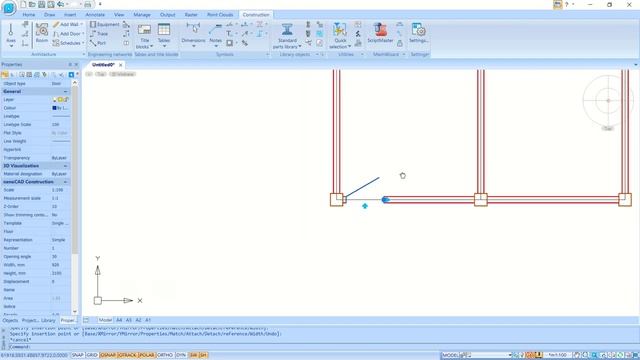Open the Annotate ribbon tab

95,15
